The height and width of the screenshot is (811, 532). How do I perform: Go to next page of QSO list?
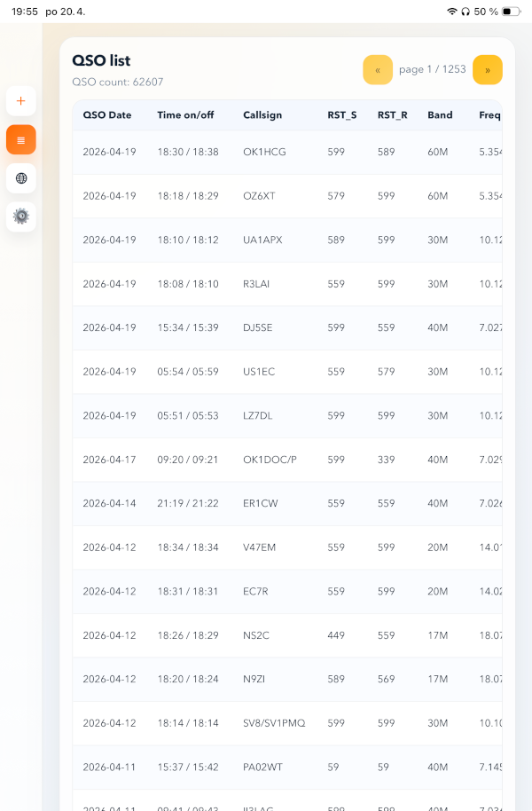coord(487,70)
